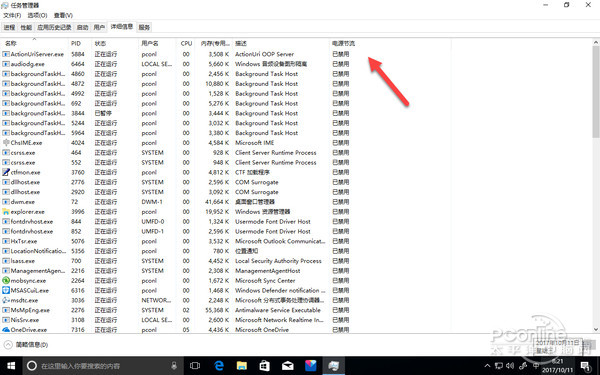Viewport: 600px width, 375px height.
Task: Click the MSASCuiL.exe shield icon
Action: [6, 290]
